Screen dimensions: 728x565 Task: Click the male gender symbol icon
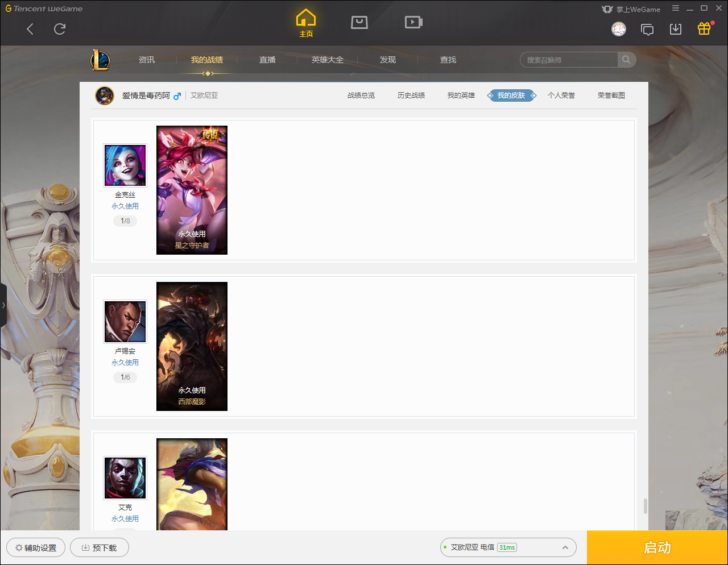pyautogui.click(x=177, y=96)
